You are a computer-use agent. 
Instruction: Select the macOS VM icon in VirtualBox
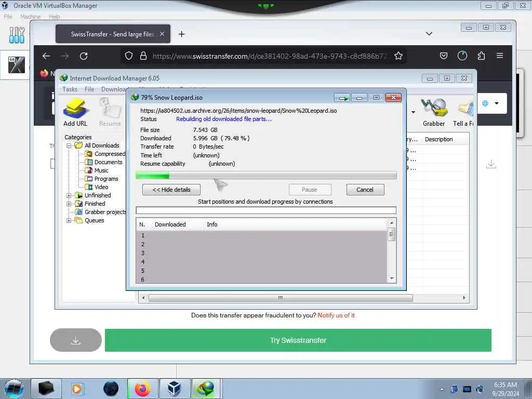[17, 65]
